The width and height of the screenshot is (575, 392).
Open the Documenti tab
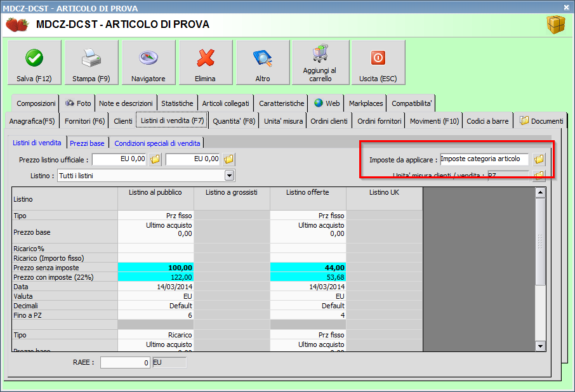(x=541, y=121)
